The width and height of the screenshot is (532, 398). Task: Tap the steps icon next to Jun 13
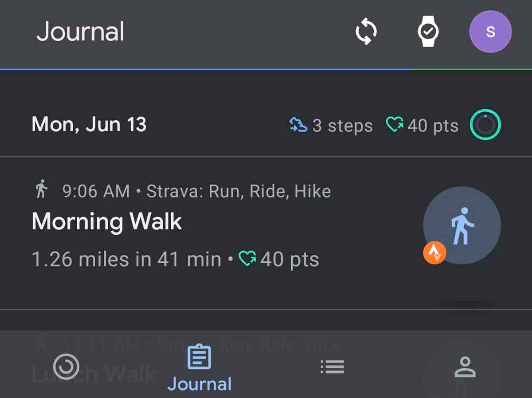298,125
